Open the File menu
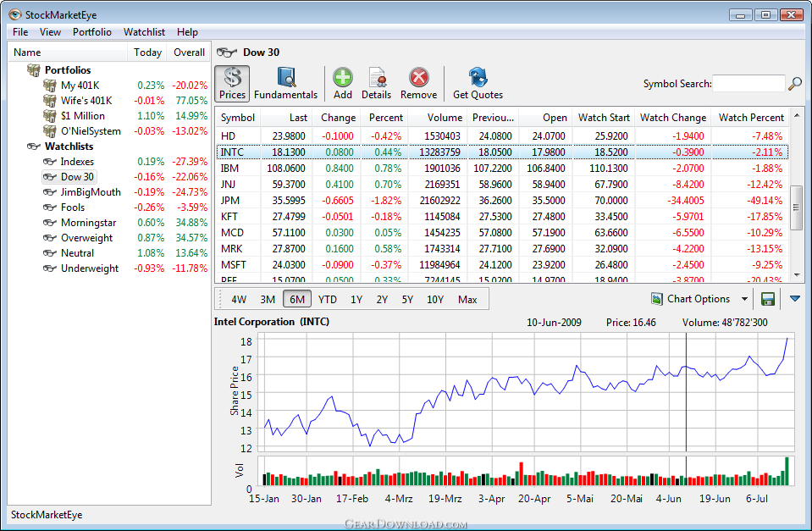 pyautogui.click(x=20, y=32)
